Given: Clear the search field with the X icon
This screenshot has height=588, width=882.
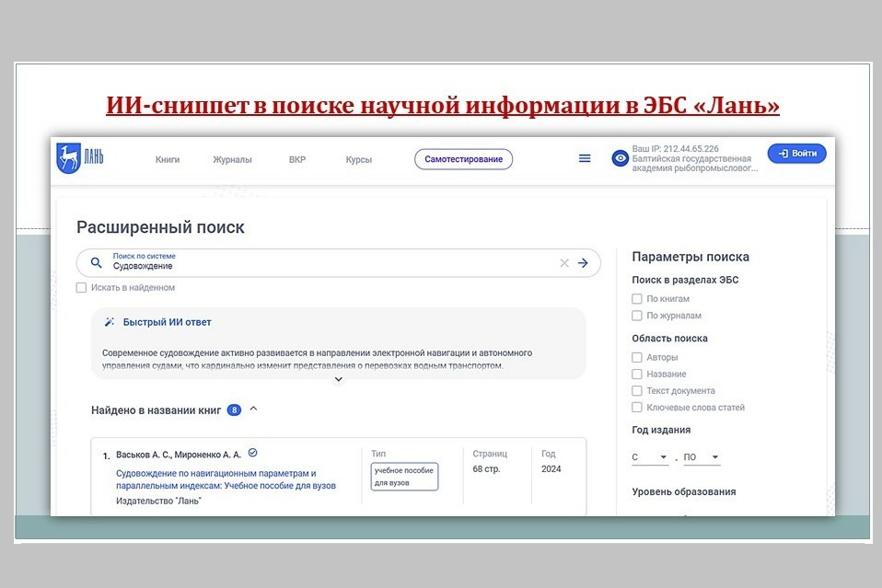Looking at the screenshot, I should (x=564, y=262).
